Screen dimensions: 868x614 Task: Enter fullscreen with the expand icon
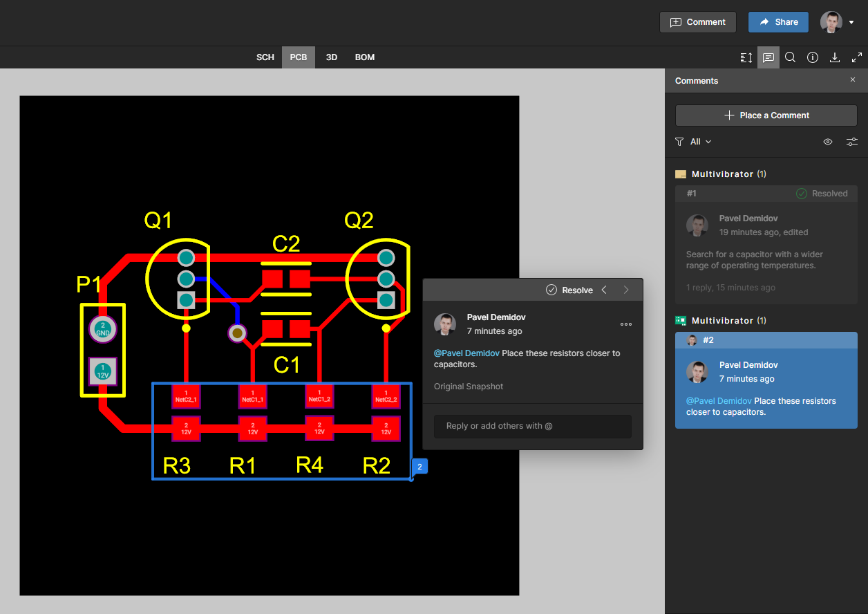pyautogui.click(x=857, y=57)
